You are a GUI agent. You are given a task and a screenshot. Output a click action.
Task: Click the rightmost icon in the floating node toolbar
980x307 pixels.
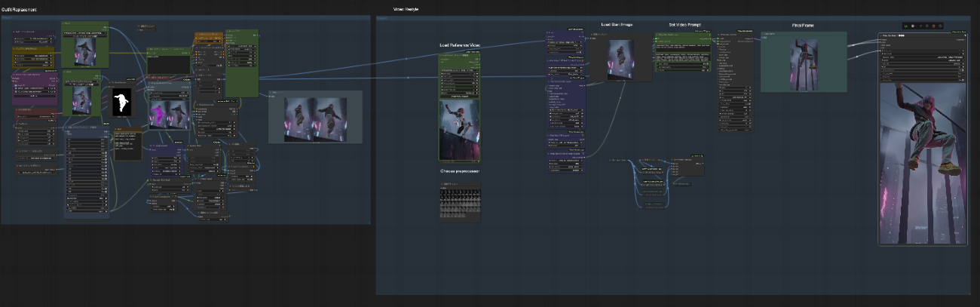942,26
